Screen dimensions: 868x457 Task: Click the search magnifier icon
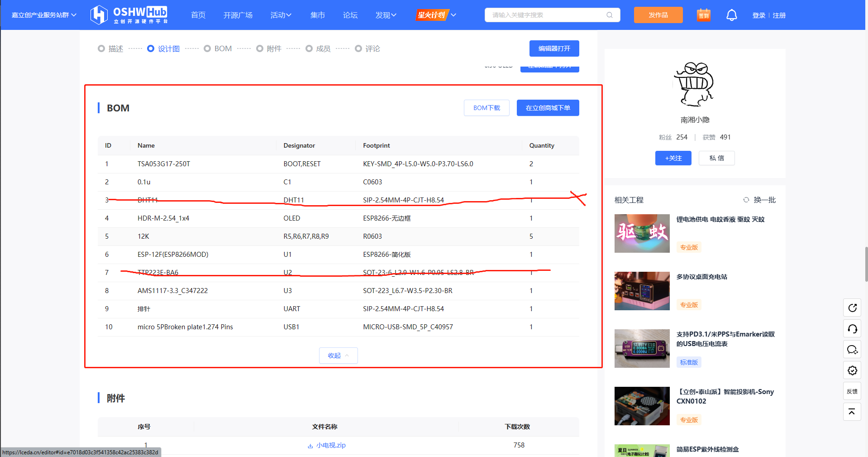610,15
